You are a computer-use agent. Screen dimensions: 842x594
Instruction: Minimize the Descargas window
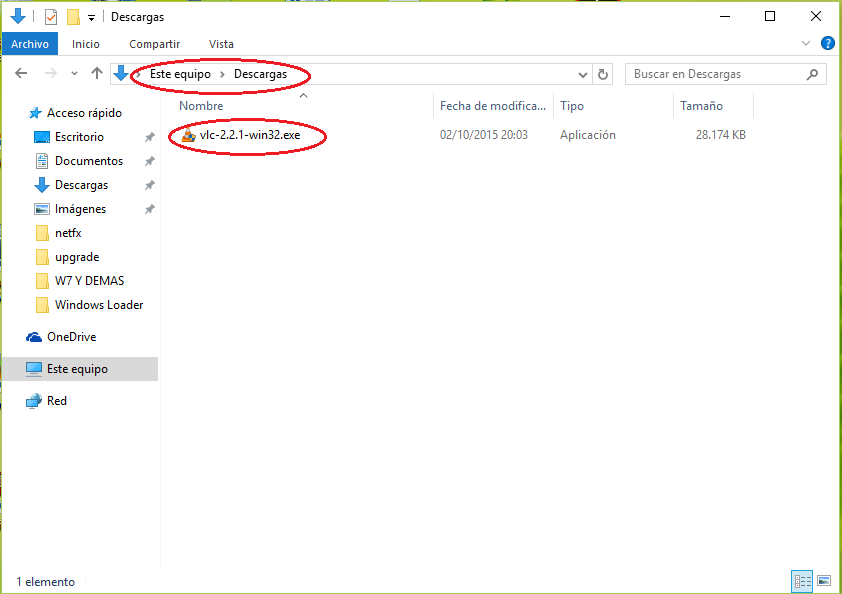click(725, 17)
